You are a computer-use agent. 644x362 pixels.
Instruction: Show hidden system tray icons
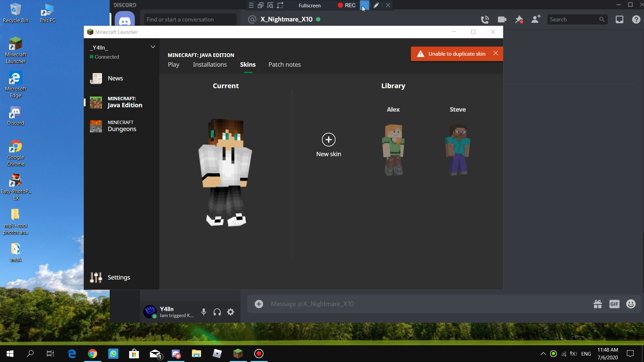point(543,354)
